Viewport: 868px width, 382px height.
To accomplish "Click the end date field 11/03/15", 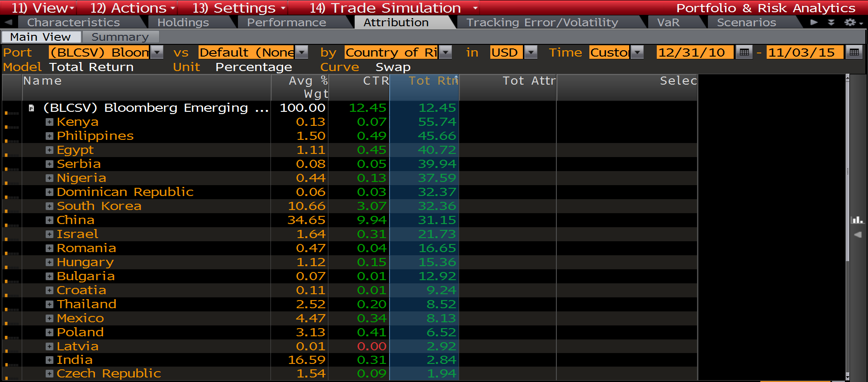I will coord(805,53).
